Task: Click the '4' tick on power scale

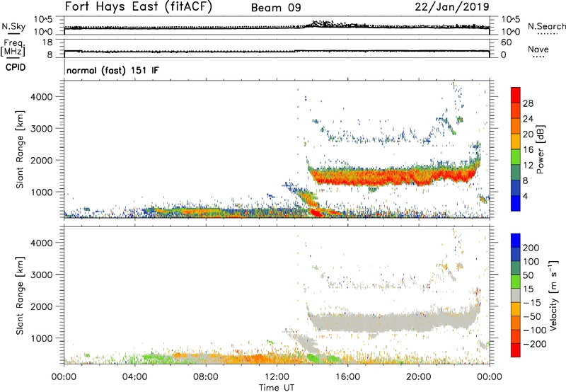Action: click(525, 196)
